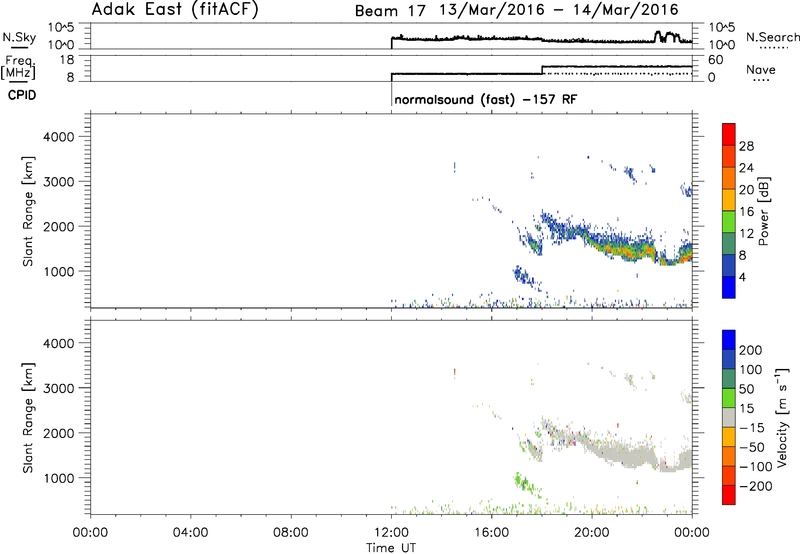Click the '-200' label on Velocity colorbar
Viewport: 800px width, 554px height.
click(x=755, y=486)
